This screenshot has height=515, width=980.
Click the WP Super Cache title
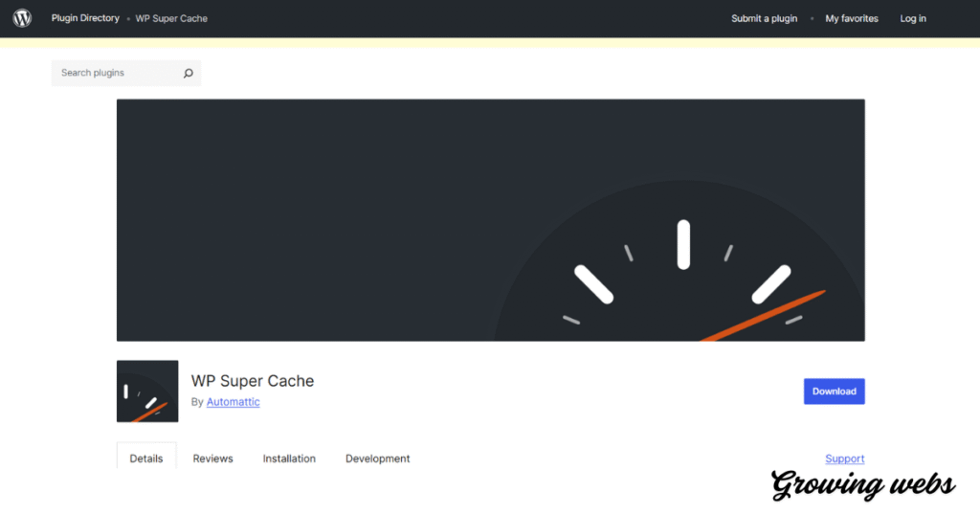click(x=253, y=381)
